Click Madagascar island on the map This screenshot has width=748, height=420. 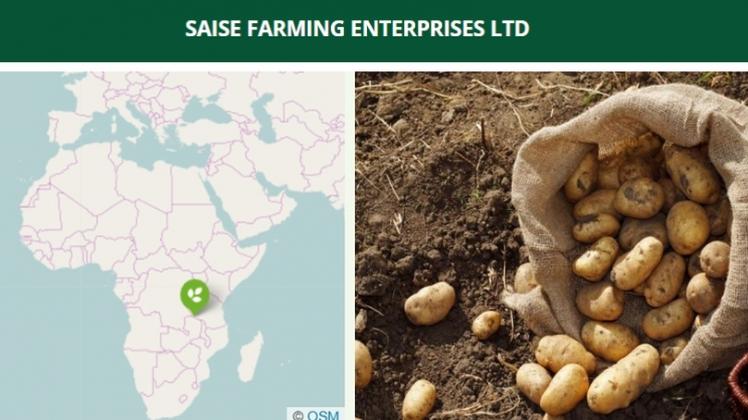(x=250, y=356)
